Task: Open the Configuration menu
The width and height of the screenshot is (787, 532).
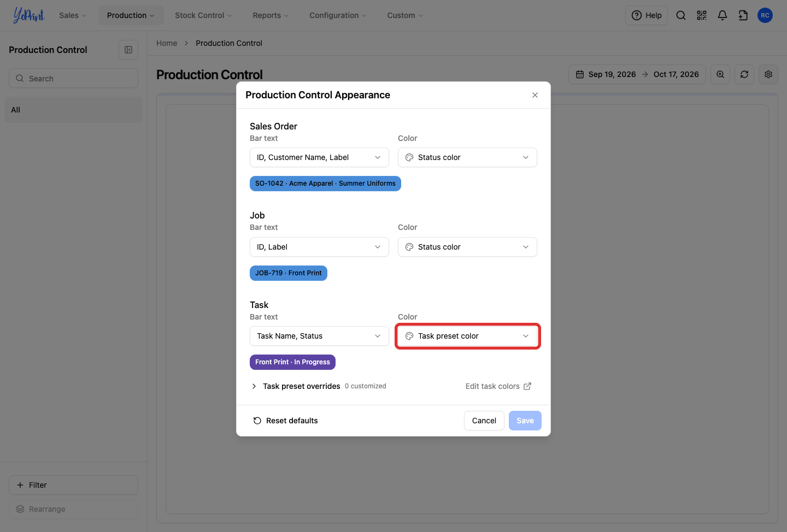Action: tap(338, 15)
